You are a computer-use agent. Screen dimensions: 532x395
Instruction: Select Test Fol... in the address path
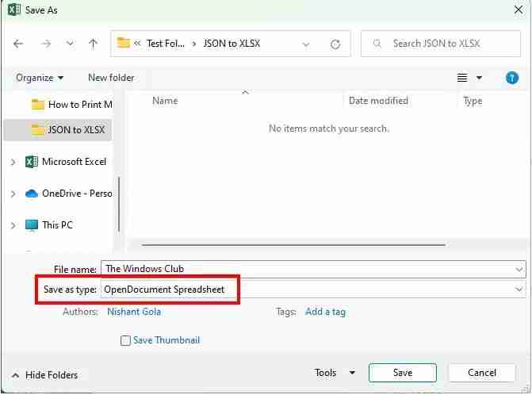pyautogui.click(x=166, y=44)
